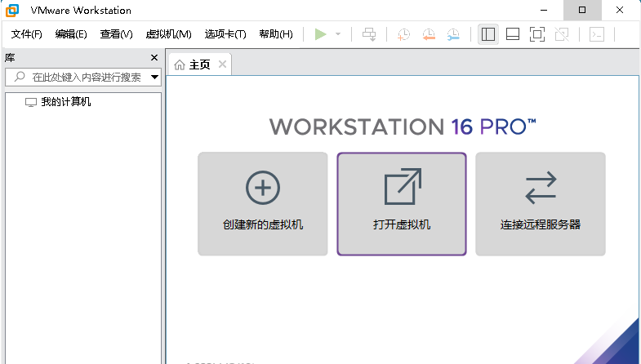The image size is (641, 364).
Task: Click 创建新的虚拟机 tile
Action: click(263, 204)
